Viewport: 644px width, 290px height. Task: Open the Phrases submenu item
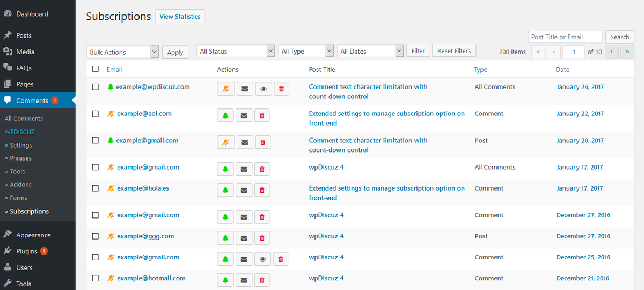pos(18,158)
